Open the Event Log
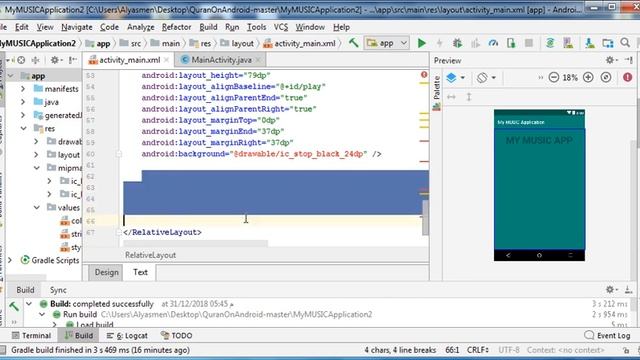 pos(607,336)
